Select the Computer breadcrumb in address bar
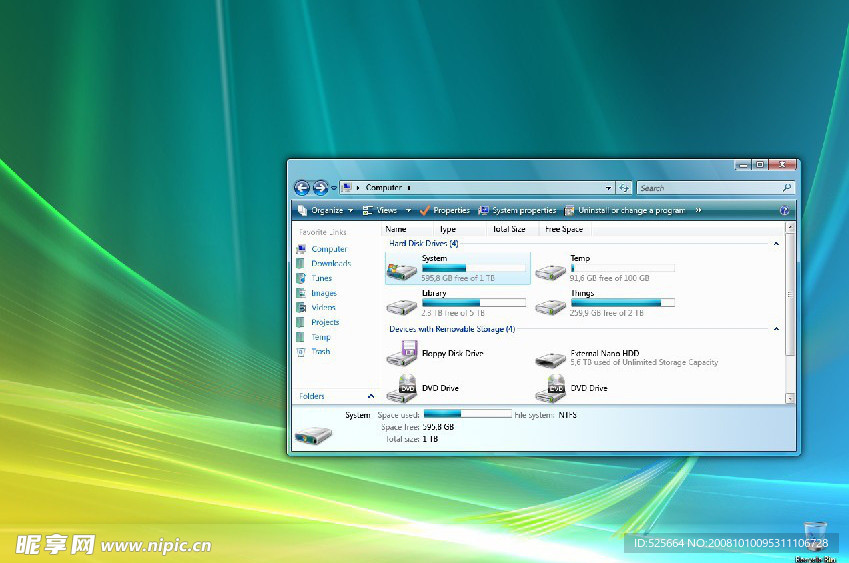Image resolution: width=849 pixels, height=563 pixels. tap(383, 187)
